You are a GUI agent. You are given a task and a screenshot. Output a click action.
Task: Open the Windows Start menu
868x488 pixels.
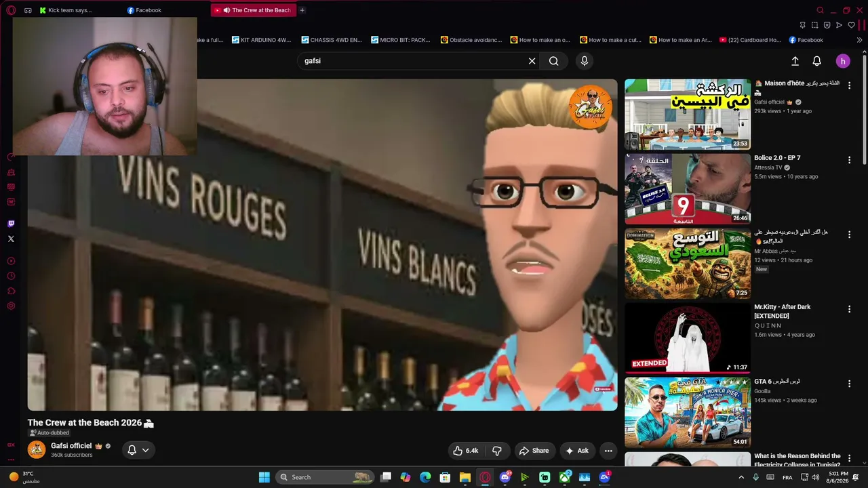264,477
